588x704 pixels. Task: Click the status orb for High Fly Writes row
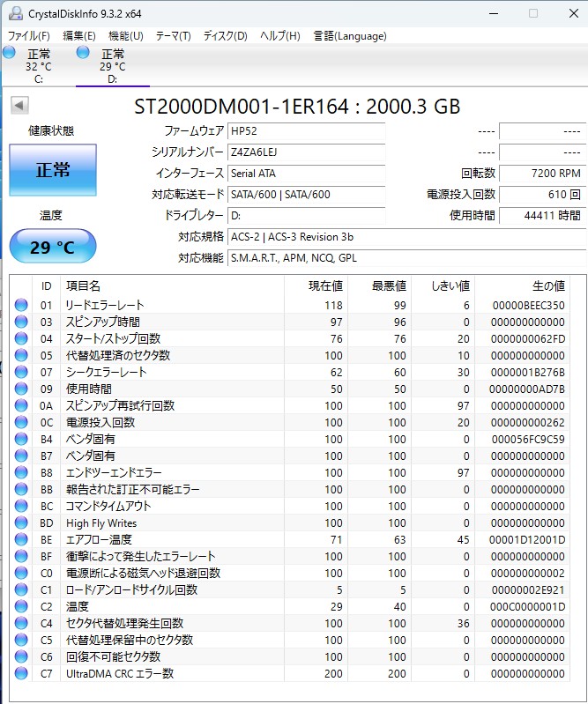[21, 523]
